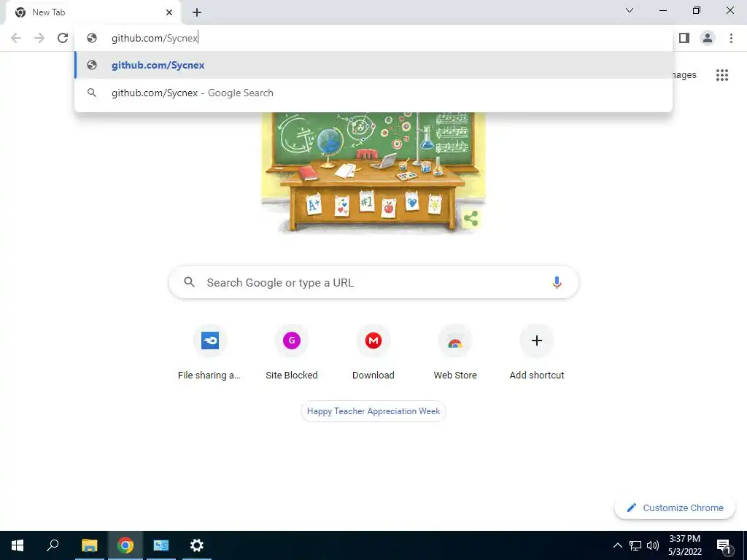
Task: Open the Chrome profile avatar
Action: (x=708, y=38)
